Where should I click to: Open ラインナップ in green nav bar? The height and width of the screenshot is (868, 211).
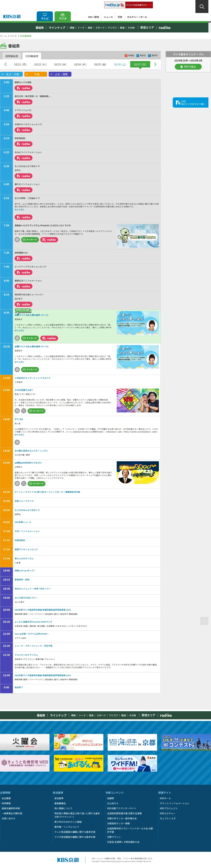point(57,28)
